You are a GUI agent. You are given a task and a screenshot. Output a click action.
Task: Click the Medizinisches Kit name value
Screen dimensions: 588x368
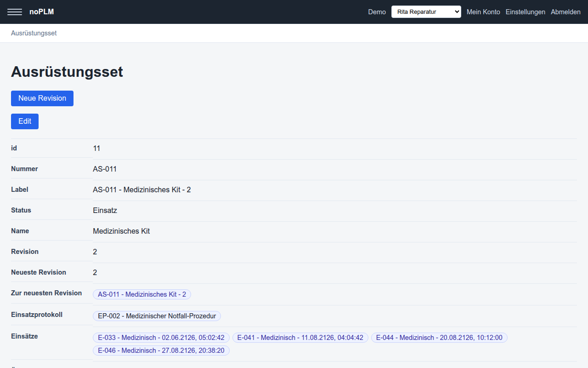pyautogui.click(x=121, y=231)
